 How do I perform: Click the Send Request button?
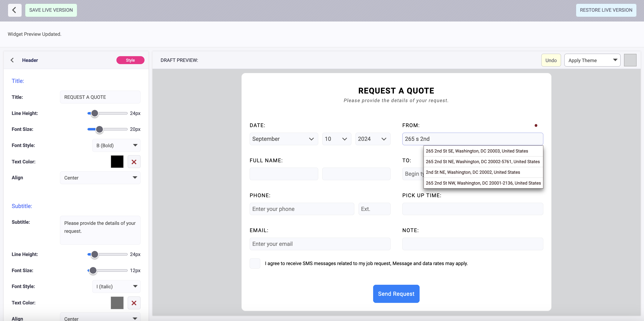396,294
